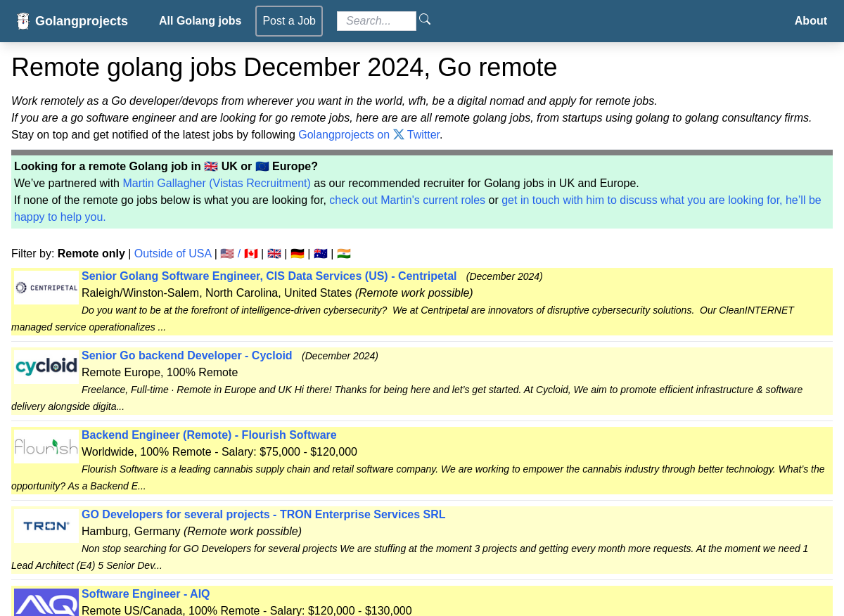Open Senior Go backend Developer Cycloid job
844x616 pixels.
187,356
